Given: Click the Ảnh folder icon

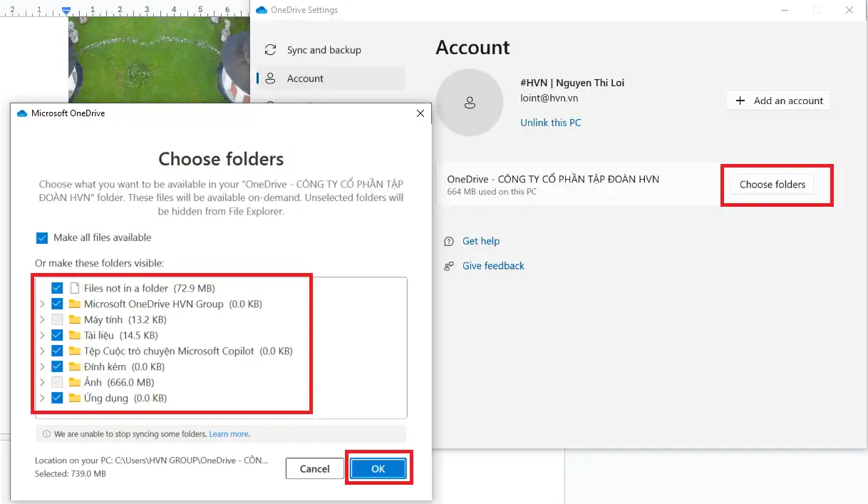Looking at the screenshot, I should point(75,382).
